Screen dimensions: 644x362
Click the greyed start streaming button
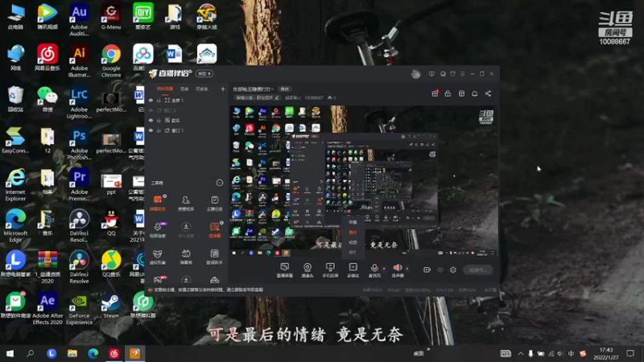[478, 269]
